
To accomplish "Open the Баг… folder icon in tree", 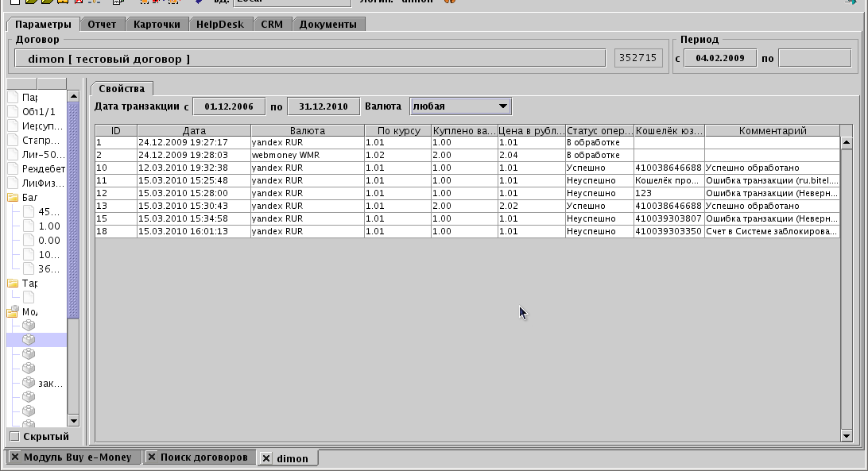I will click(14, 198).
